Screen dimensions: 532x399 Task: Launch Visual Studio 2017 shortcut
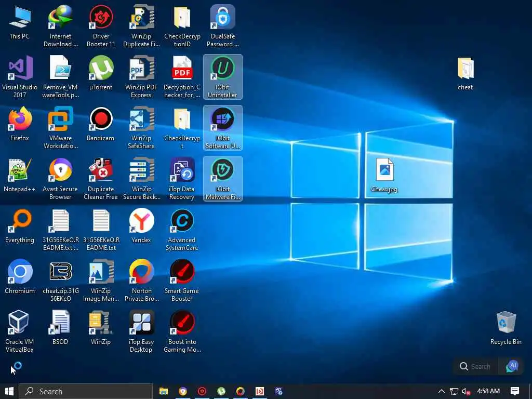19,77
